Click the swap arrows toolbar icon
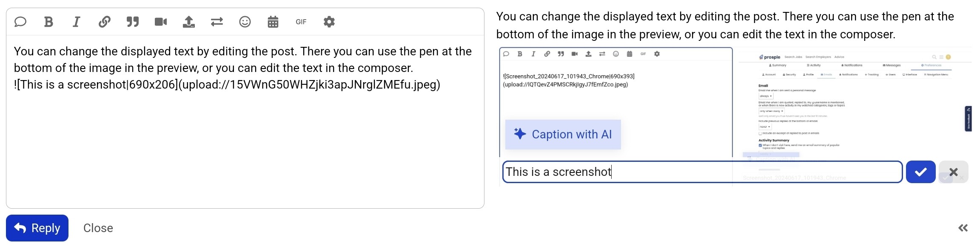980x247 pixels. click(x=217, y=22)
